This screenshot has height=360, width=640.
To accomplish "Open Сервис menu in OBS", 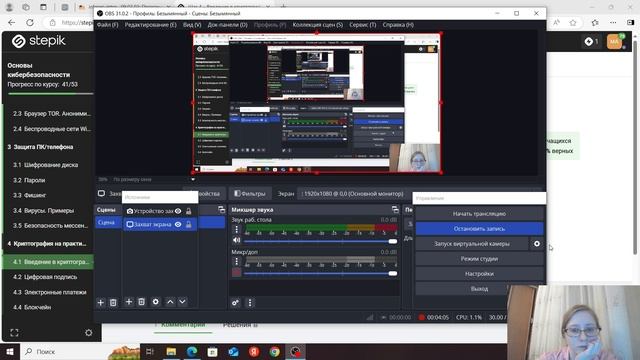I will [x=362, y=25].
